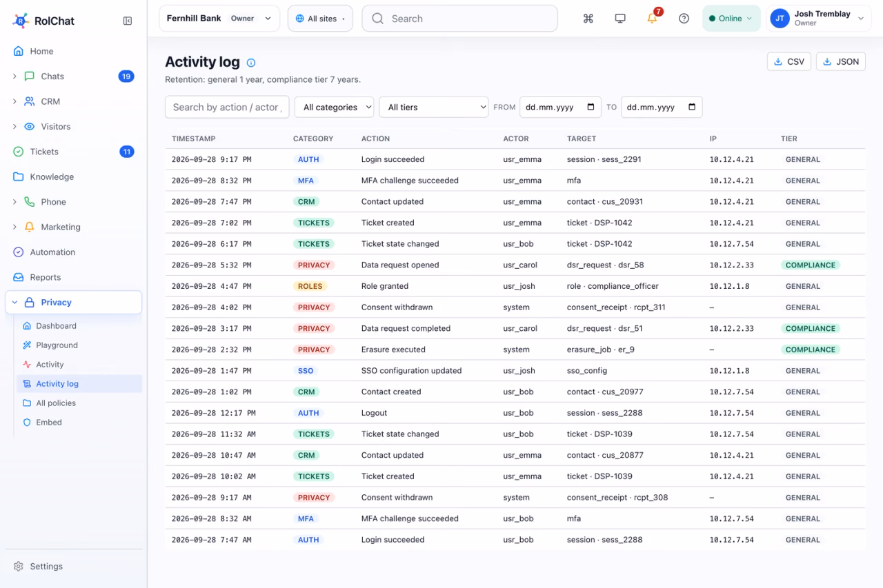The height and width of the screenshot is (588, 883).
Task: Open calendar picker in TO date field
Action: (692, 107)
